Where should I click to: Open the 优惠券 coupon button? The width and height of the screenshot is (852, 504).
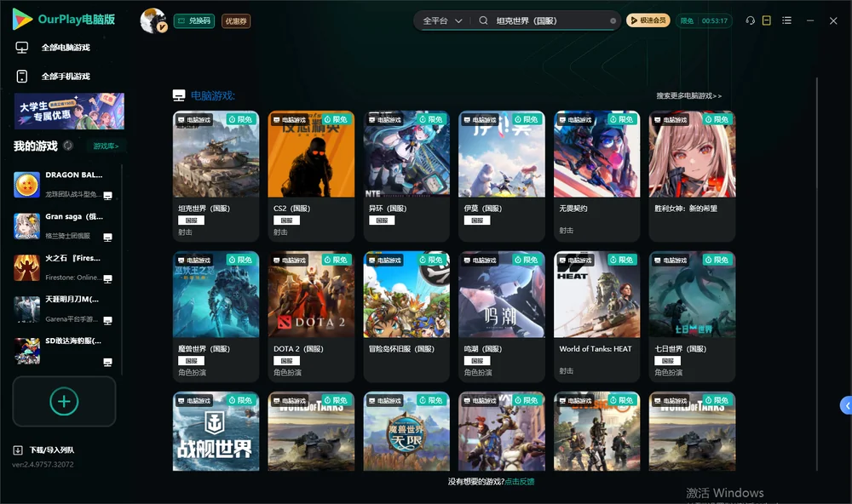click(x=236, y=21)
